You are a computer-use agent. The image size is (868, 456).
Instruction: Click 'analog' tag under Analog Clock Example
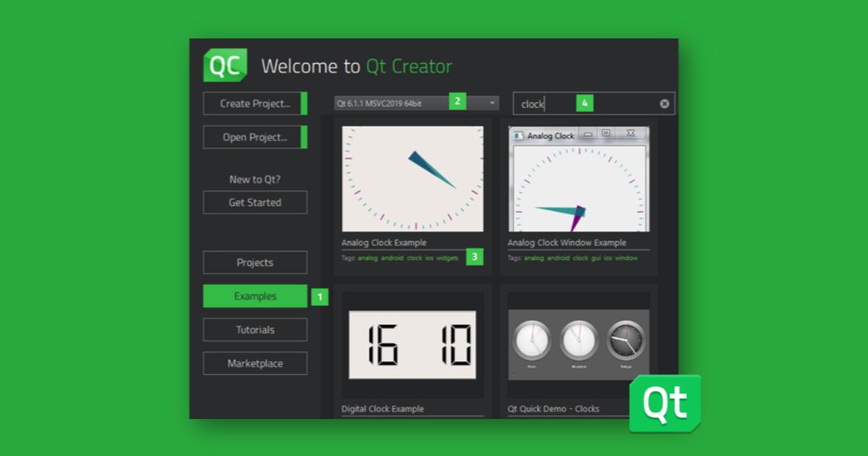click(x=367, y=258)
